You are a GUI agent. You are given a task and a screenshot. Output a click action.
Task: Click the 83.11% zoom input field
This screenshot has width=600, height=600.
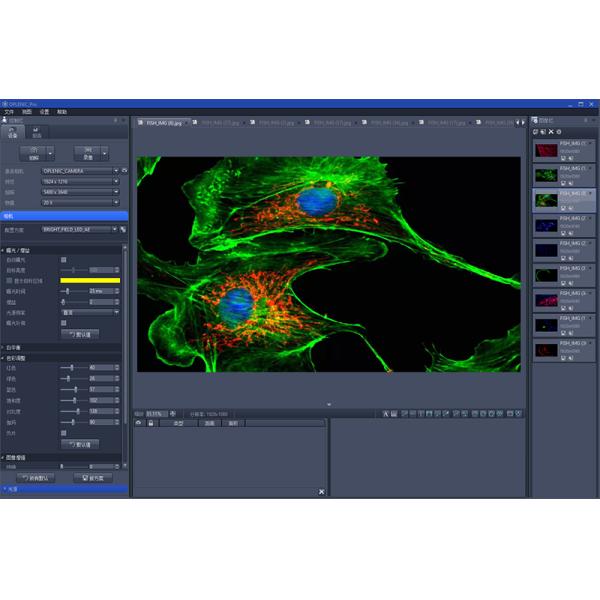156,414
